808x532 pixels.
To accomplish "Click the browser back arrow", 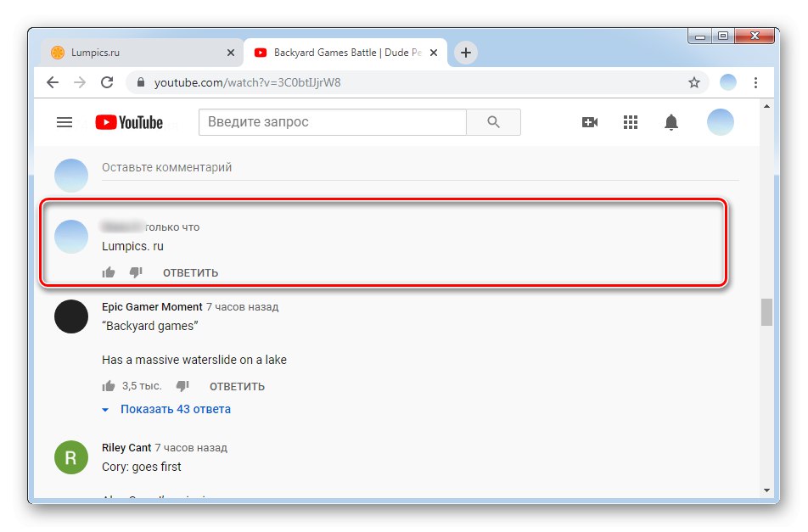I will point(53,82).
